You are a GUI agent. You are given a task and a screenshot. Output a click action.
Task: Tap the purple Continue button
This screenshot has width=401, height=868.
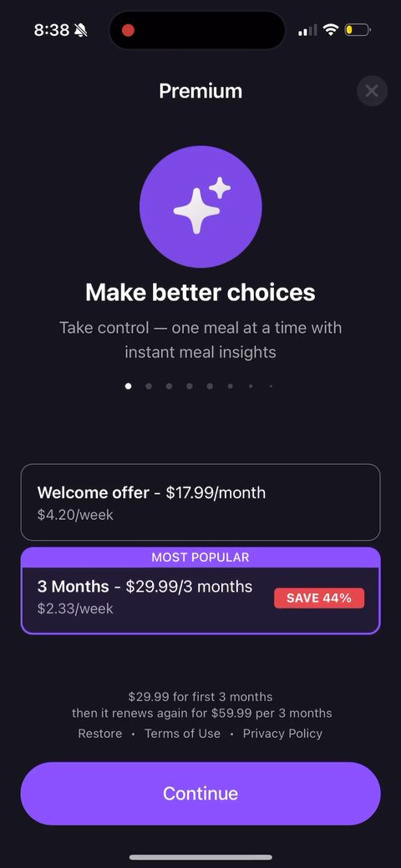pos(200,793)
